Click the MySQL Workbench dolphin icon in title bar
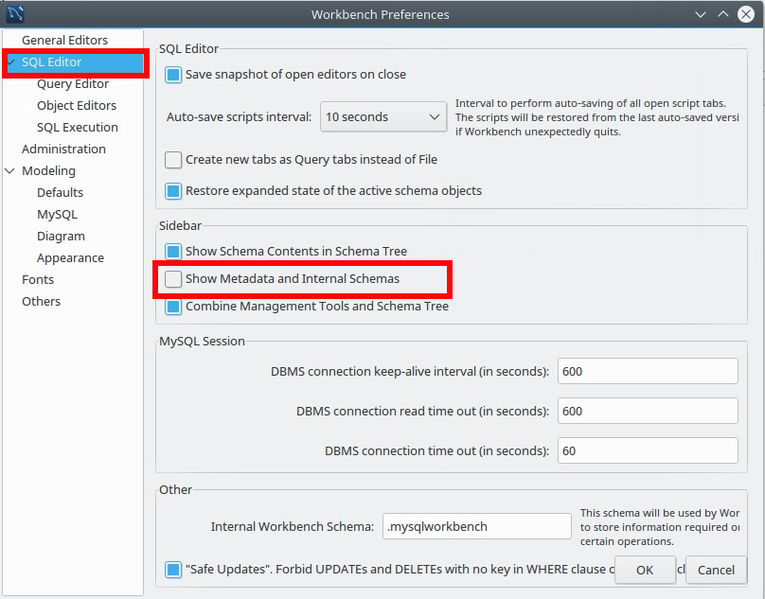Viewport: 765px width, 599px height. pyautogui.click(x=15, y=14)
